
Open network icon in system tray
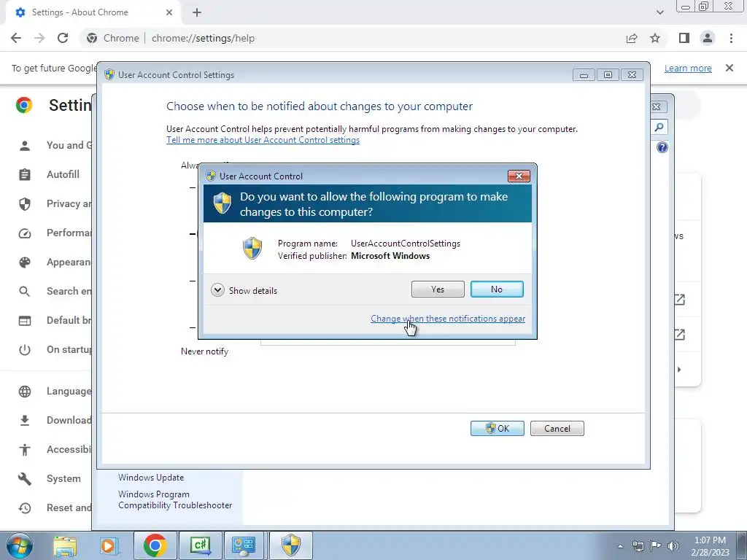(x=638, y=546)
